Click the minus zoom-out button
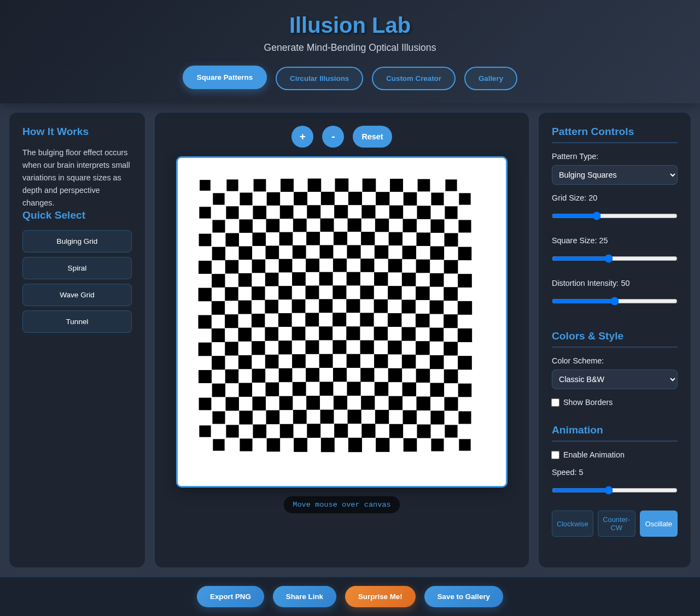 [x=333, y=137]
